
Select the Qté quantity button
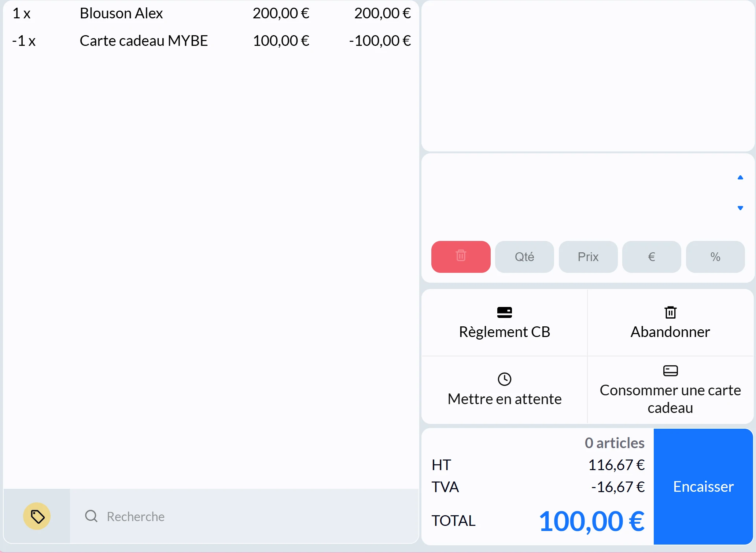[x=524, y=257]
